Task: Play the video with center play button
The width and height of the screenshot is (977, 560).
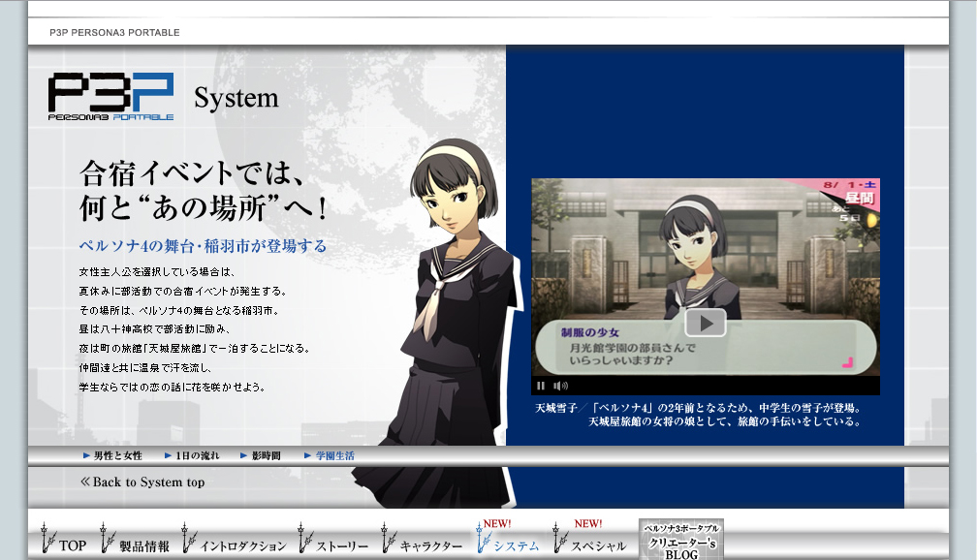Action: coord(706,324)
